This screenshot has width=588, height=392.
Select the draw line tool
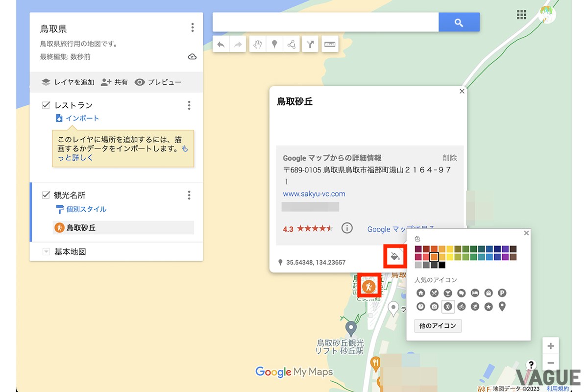pos(291,45)
